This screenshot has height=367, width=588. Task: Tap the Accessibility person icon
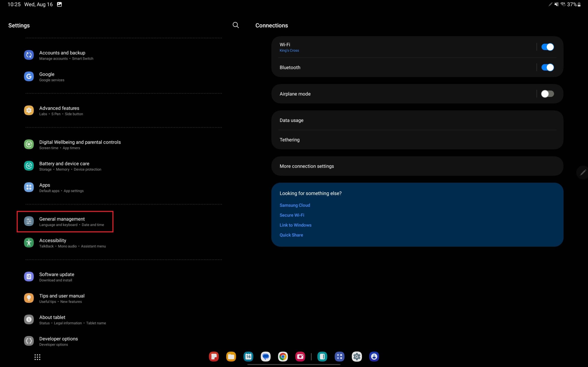[29, 243]
